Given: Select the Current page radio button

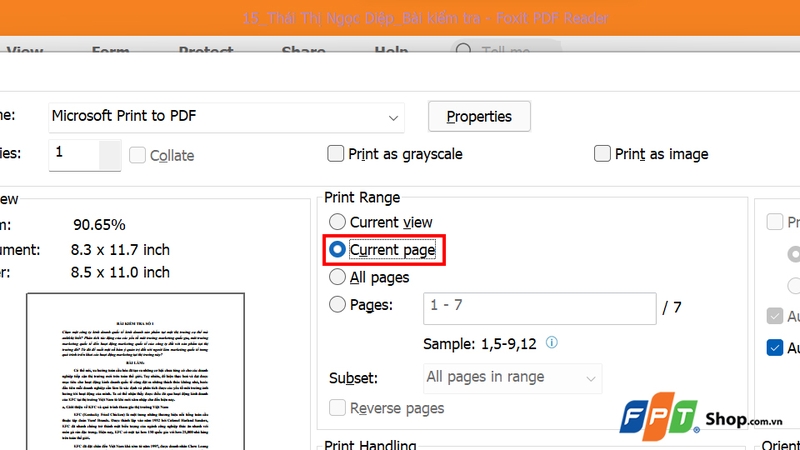Looking at the screenshot, I should click(337, 249).
